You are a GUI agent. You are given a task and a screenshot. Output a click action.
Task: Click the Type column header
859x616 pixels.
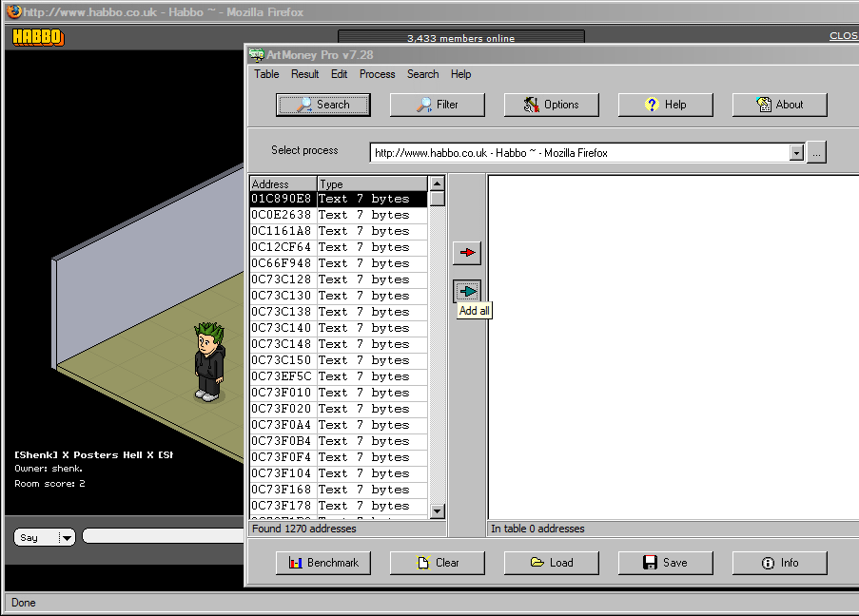pyautogui.click(x=372, y=184)
